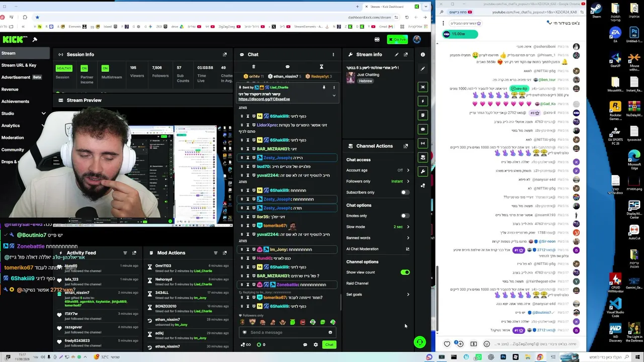Open Moderation in the sidebar

click(13, 138)
